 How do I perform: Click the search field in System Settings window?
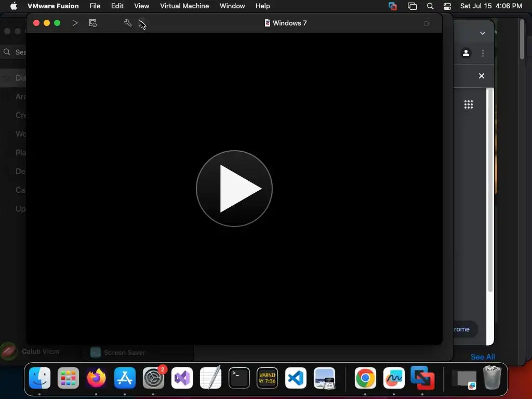click(14, 52)
